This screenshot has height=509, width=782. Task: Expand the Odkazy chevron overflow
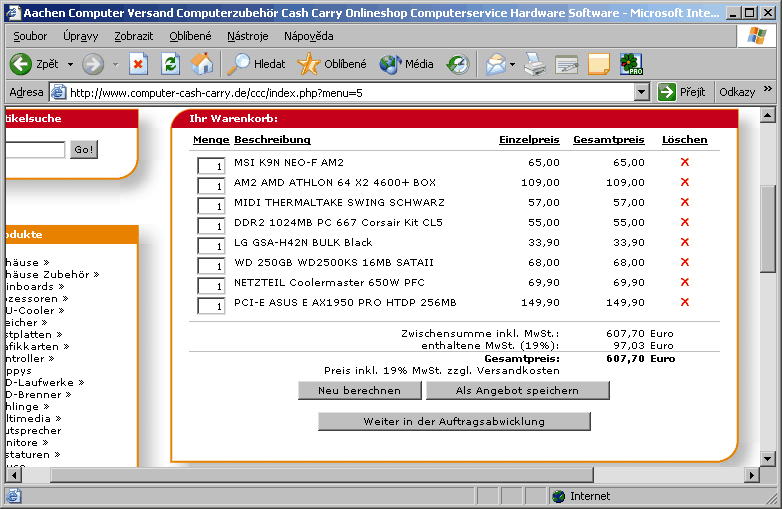(768, 89)
